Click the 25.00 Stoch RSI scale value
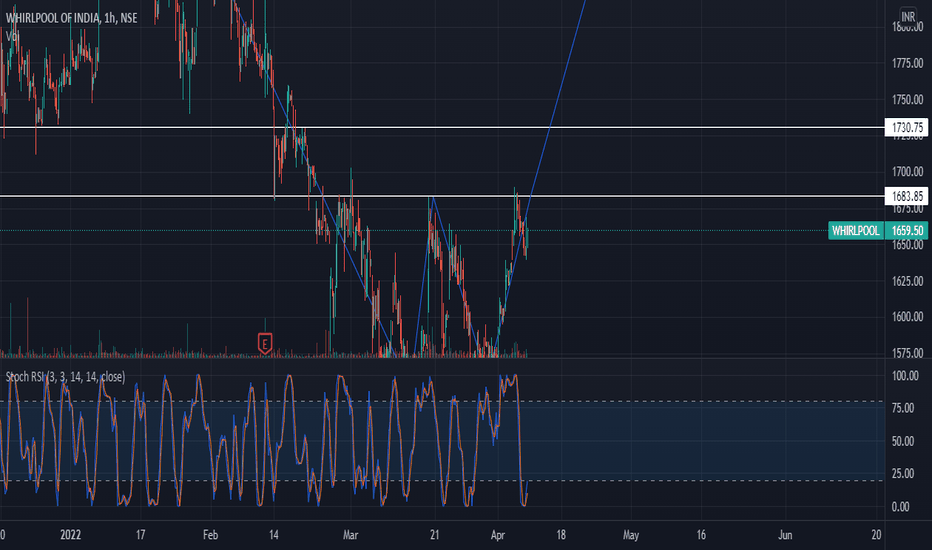The width and height of the screenshot is (932, 550). pyautogui.click(x=903, y=473)
